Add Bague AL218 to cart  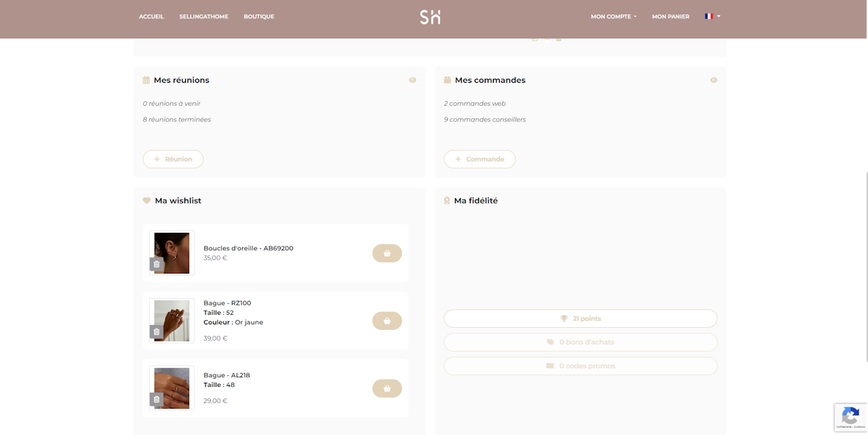[x=387, y=389]
